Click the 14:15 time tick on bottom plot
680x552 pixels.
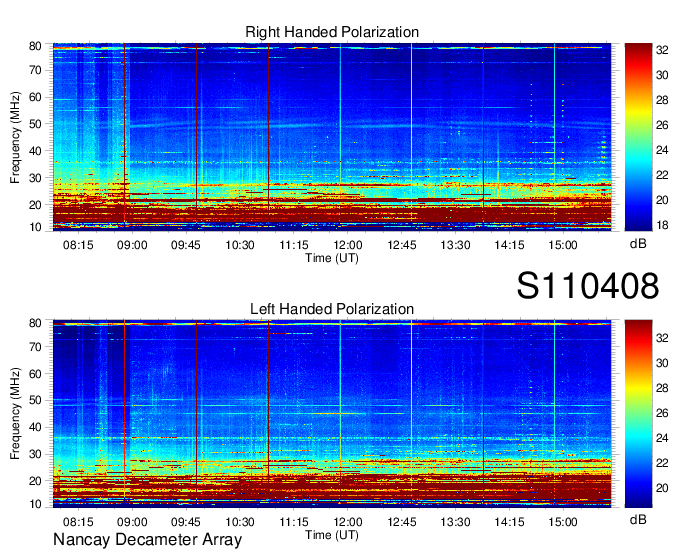(x=509, y=522)
